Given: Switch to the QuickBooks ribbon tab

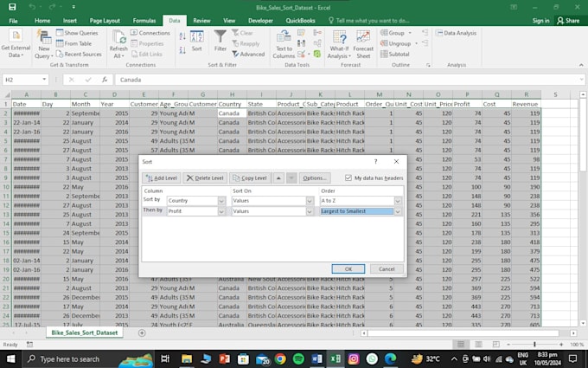Looking at the screenshot, I should [300, 21].
